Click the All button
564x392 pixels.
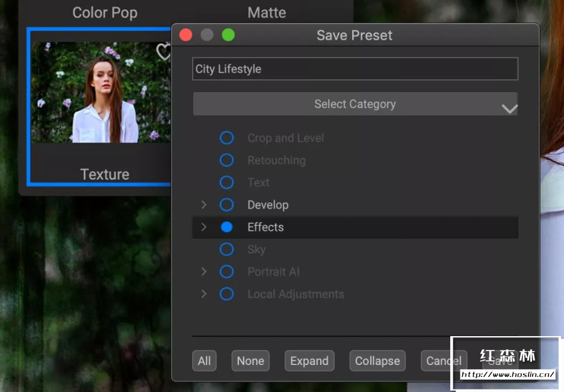(x=204, y=360)
